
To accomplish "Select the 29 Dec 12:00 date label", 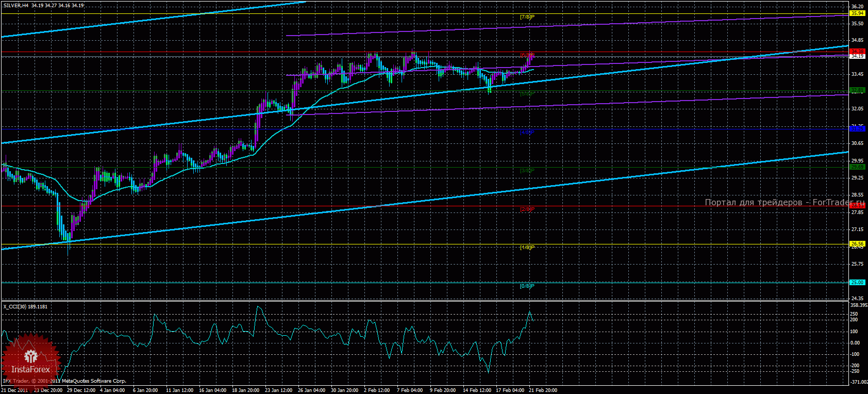I will (81, 390).
